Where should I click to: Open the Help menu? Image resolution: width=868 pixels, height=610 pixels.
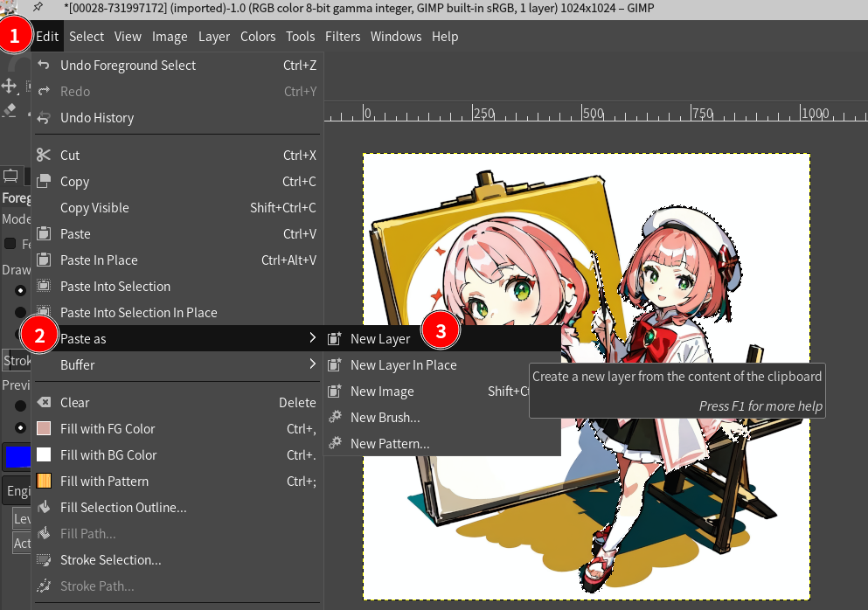pos(445,37)
